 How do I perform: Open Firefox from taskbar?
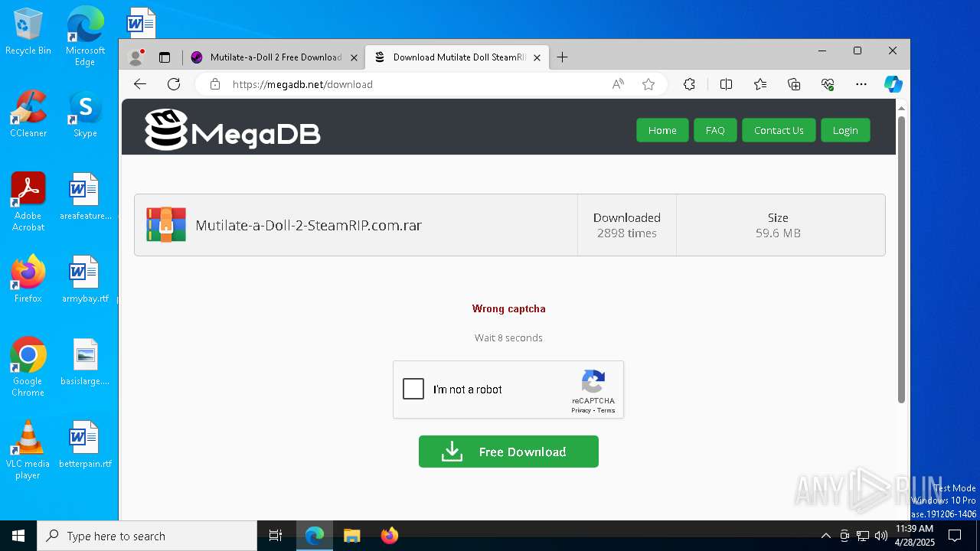click(390, 536)
